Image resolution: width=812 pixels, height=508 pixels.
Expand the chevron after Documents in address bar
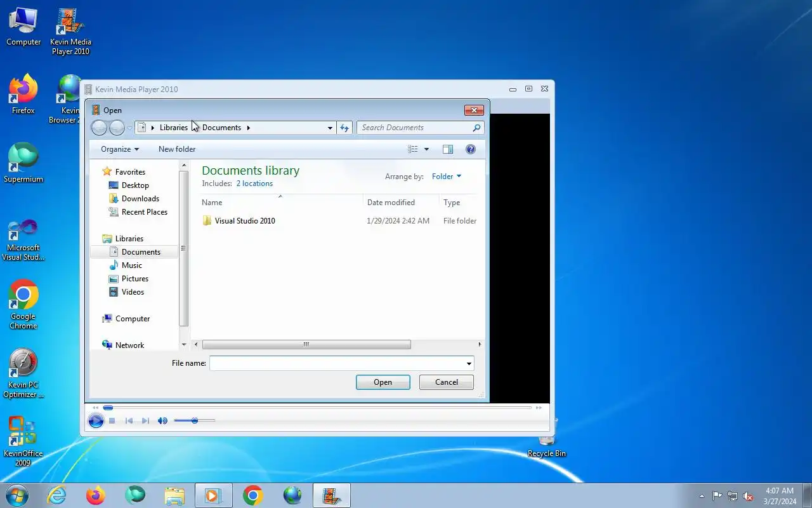click(x=248, y=128)
